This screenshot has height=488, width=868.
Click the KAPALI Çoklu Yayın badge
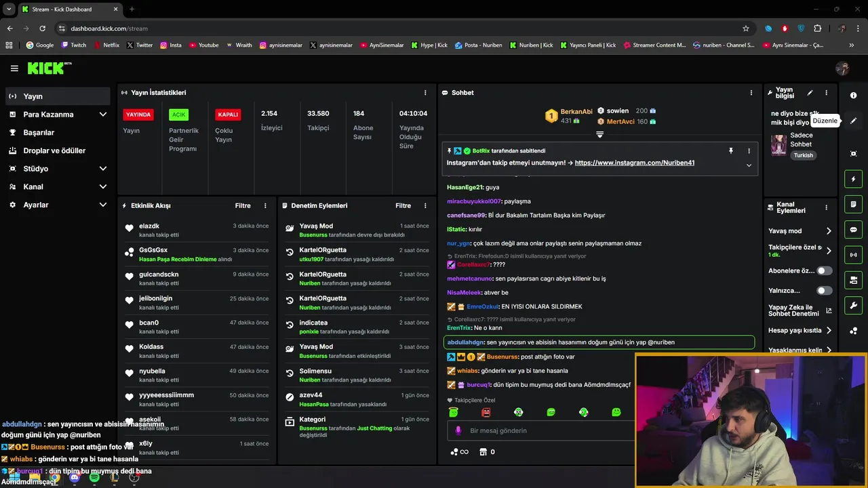coord(228,115)
